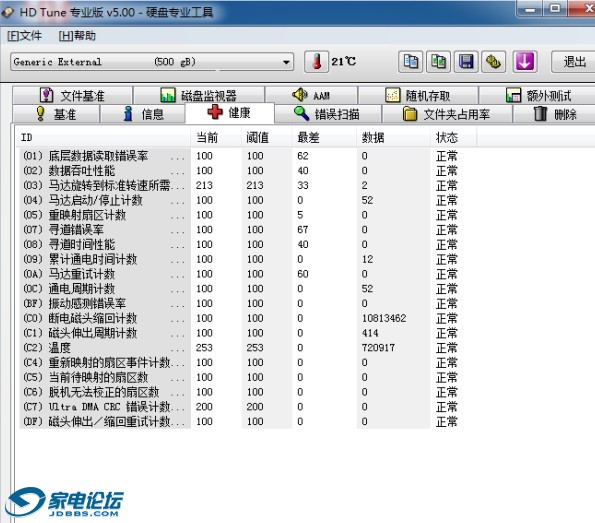Click the 阈值 column header
The height and width of the screenshot is (523, 595).
coord(266,137)
